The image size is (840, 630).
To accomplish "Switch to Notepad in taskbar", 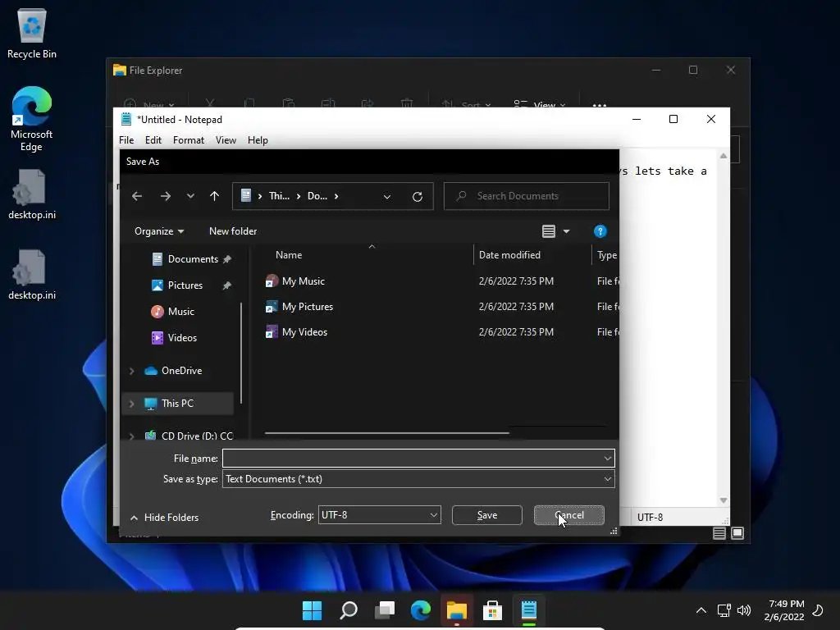I will click(529, 610).
